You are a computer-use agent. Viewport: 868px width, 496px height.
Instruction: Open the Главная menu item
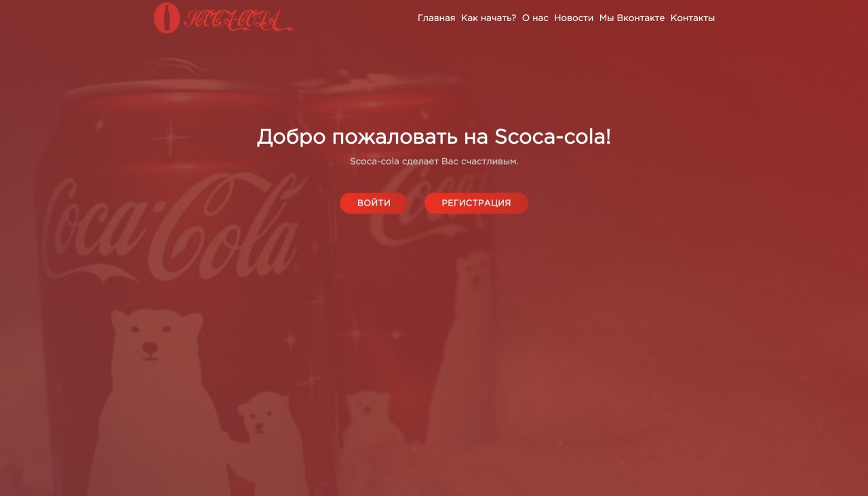(436, 18)
